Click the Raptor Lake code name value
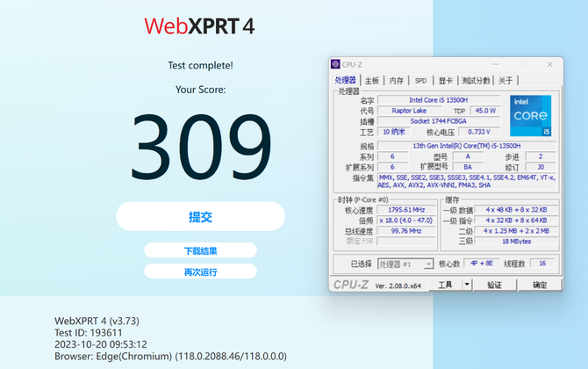This screenshot has height=369, width=588. (x=409, y=111)
